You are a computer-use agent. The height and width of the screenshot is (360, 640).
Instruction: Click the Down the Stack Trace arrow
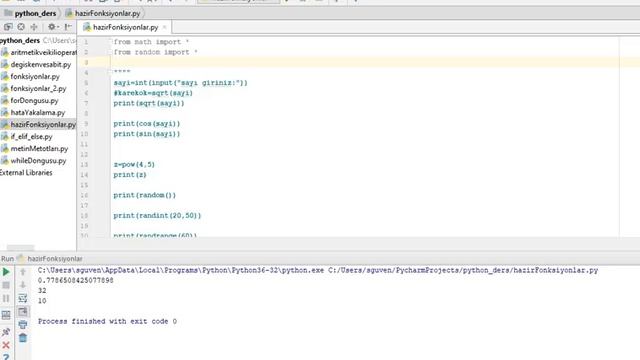[x=23, y=285]
